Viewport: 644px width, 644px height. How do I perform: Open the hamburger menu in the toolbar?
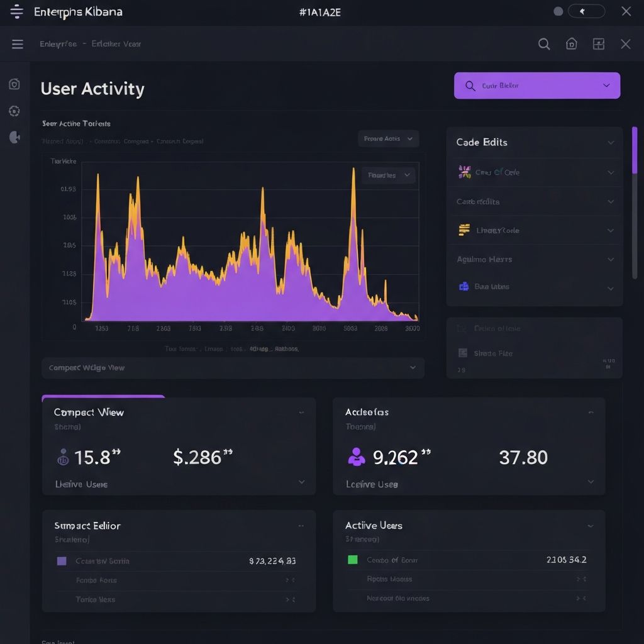pos(17,43)
